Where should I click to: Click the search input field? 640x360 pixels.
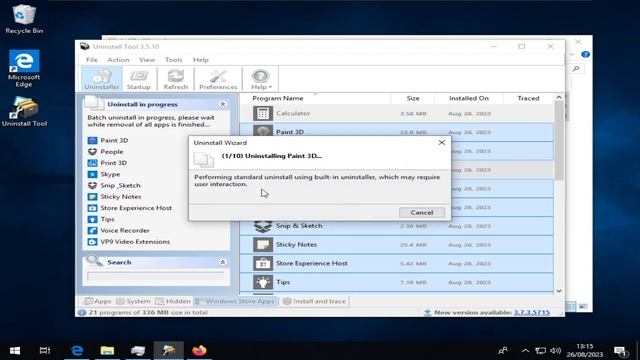click(x=156, y=276)
